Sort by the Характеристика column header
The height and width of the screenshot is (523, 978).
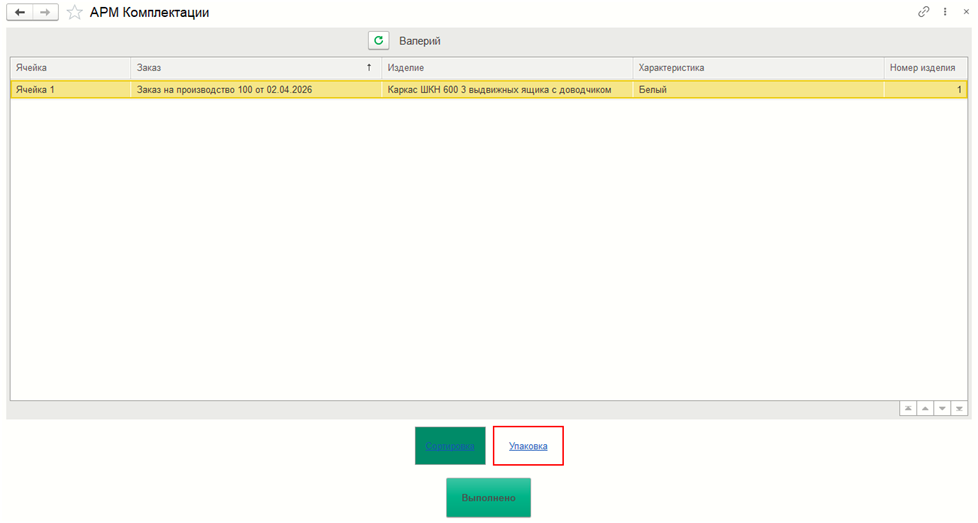click(758, 67)
